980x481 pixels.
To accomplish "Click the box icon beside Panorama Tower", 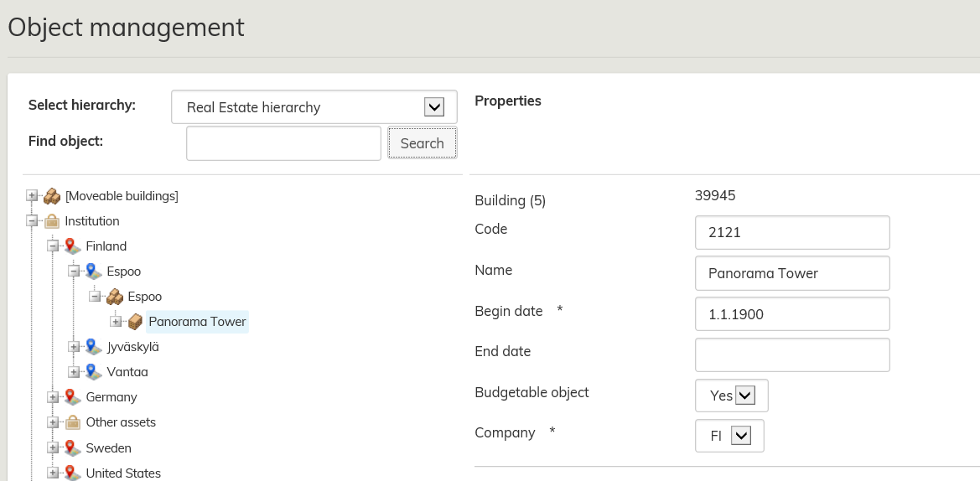I will [x=135, y=322].
